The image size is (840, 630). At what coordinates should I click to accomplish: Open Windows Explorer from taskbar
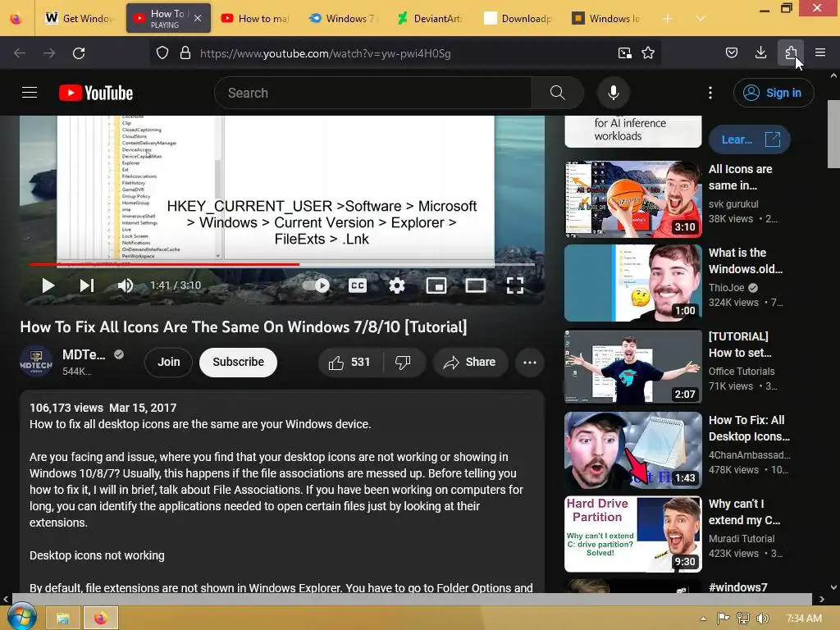(x=62, y=619)
